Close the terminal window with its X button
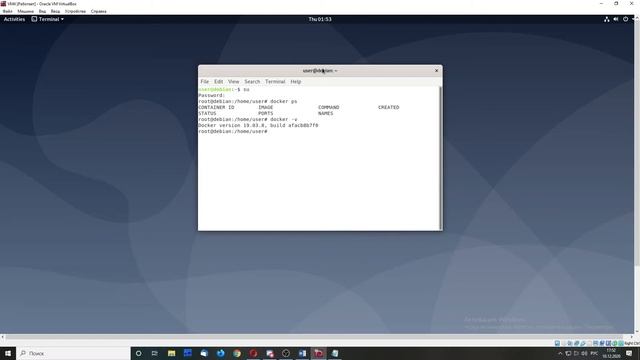Image resolution: width=640 pixels, height=360 pixels. tap(436, 71)
